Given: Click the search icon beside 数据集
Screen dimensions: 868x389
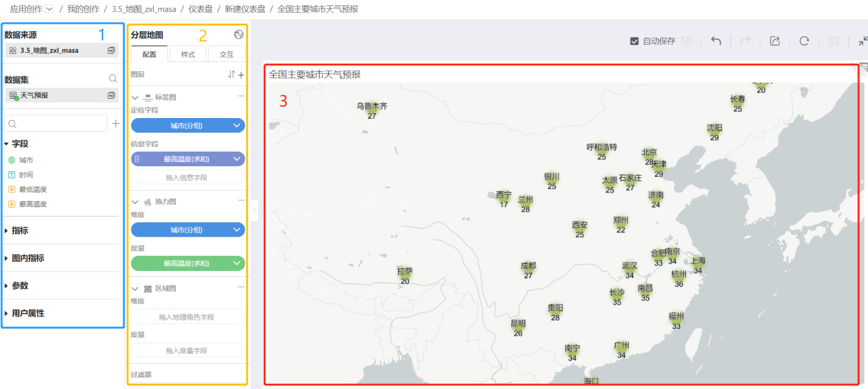Looking at the screenshot, I should (x=113, y=79).
